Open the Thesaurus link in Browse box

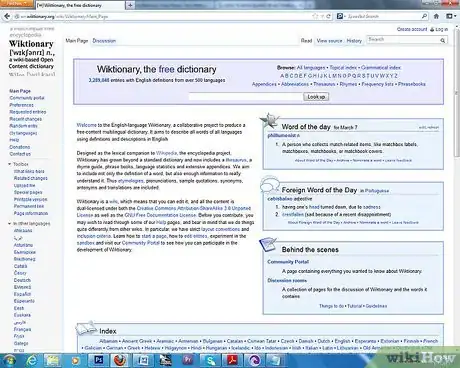[x=324, y=84]
